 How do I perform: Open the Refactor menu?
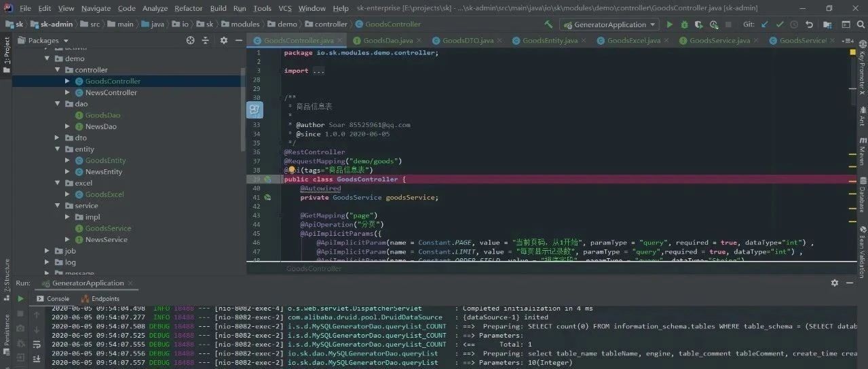[188, 8]
